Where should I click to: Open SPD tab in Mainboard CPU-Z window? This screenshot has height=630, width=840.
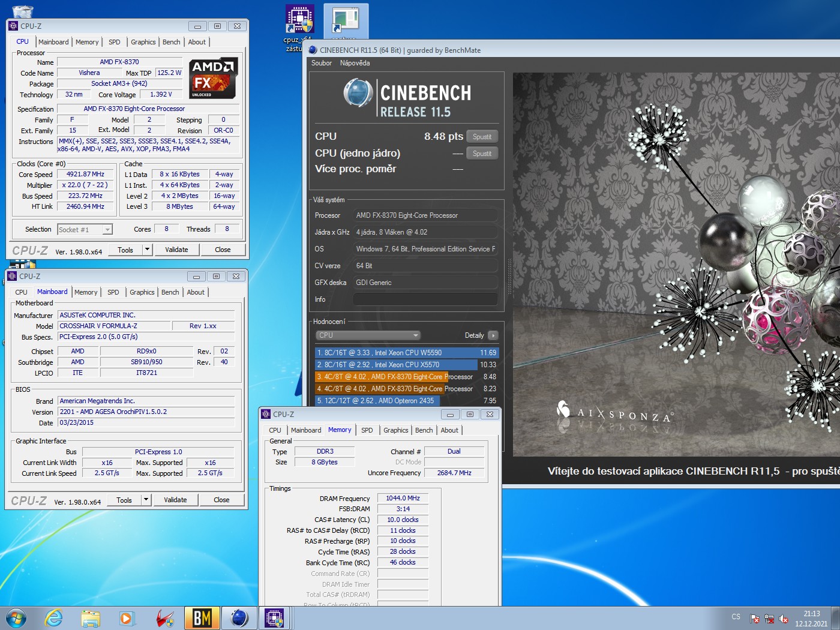click(x=113, y=292)
